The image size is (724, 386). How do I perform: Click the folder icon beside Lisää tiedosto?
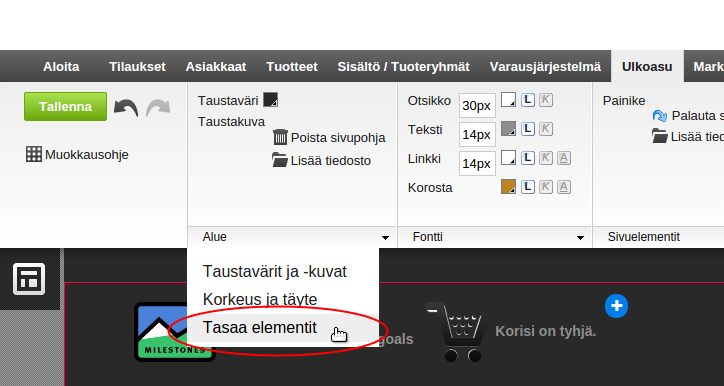(x=280, y=160)
